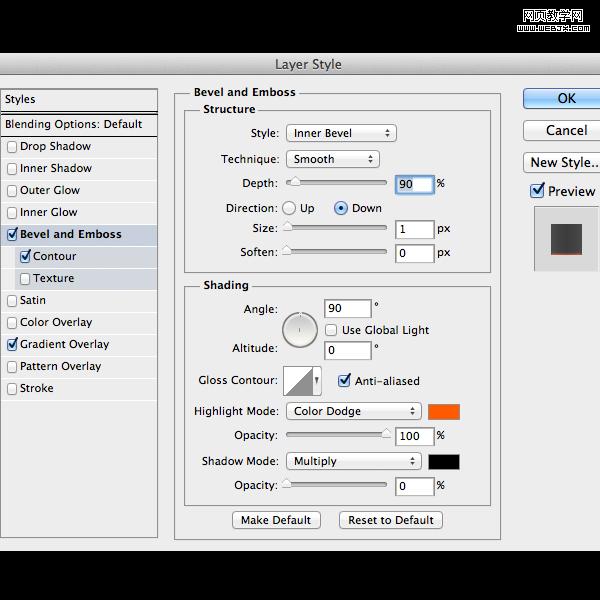
Task: Click the Size slider thumb
Action: click(x=287, y=227)
